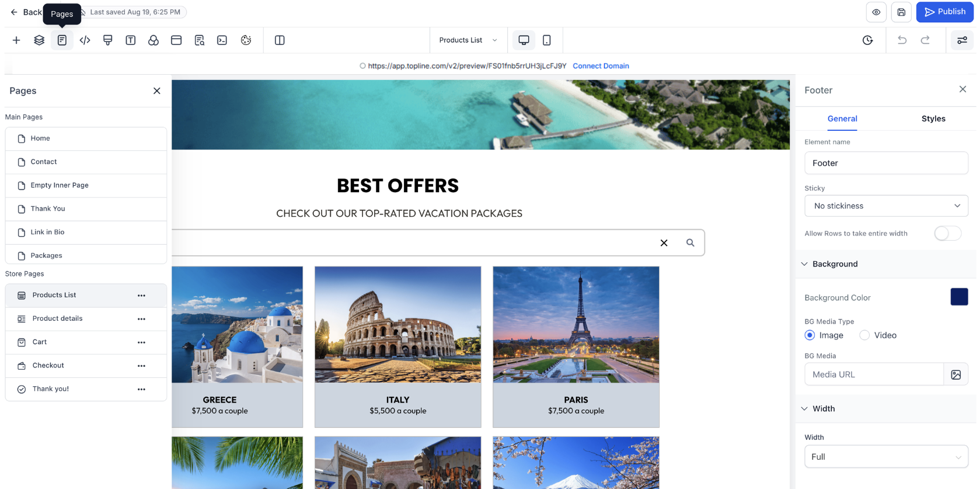Select the Image BG media type
Screen dimensions: 980x489
tap(810, 335)
